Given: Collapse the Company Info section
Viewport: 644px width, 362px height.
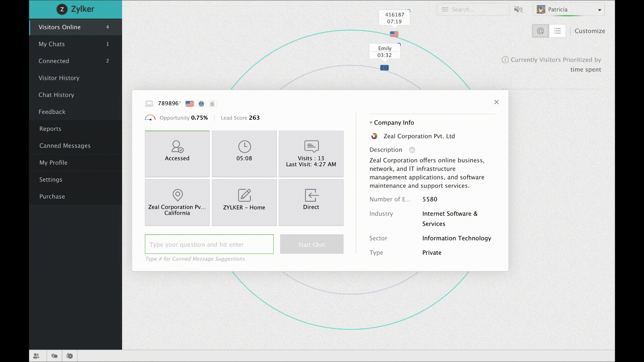Looking at the screenshot, I should pyautogui.click(x=371, y=123).
